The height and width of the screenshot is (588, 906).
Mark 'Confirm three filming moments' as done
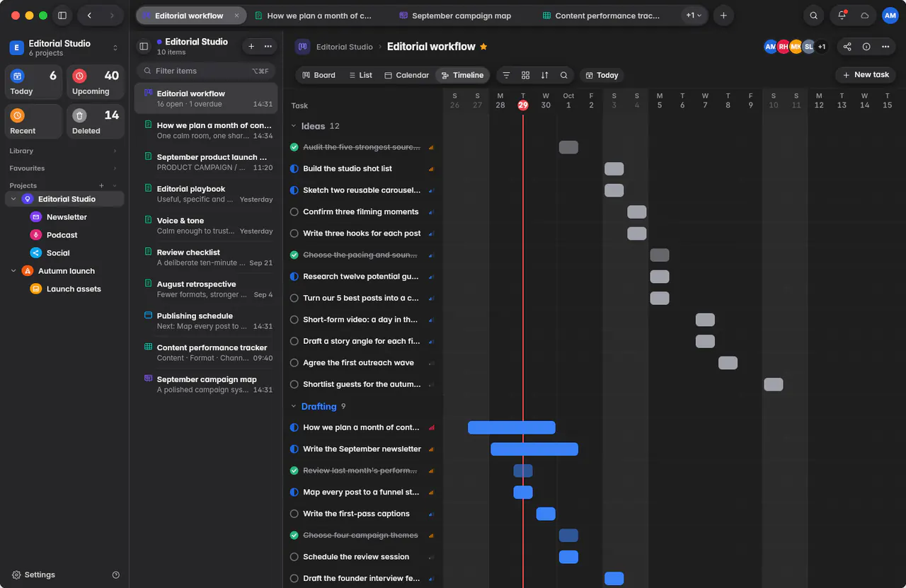pos(294,212)
